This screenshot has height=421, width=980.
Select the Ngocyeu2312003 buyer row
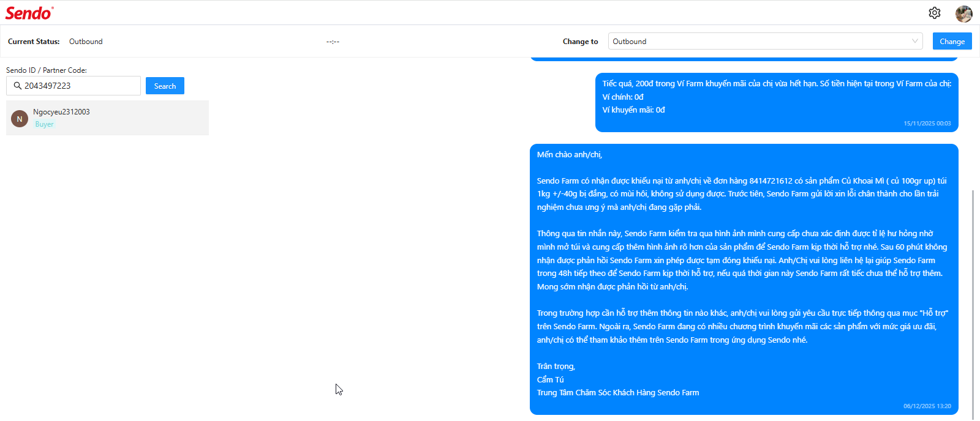coord(107,117)
